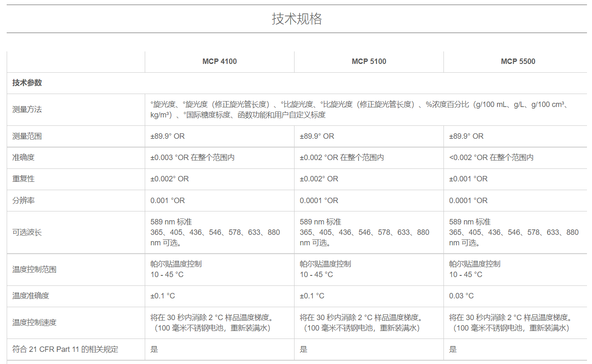592x364 pixels.
Task: Click the 重复性 row label
Action: (x=23, y=179)
